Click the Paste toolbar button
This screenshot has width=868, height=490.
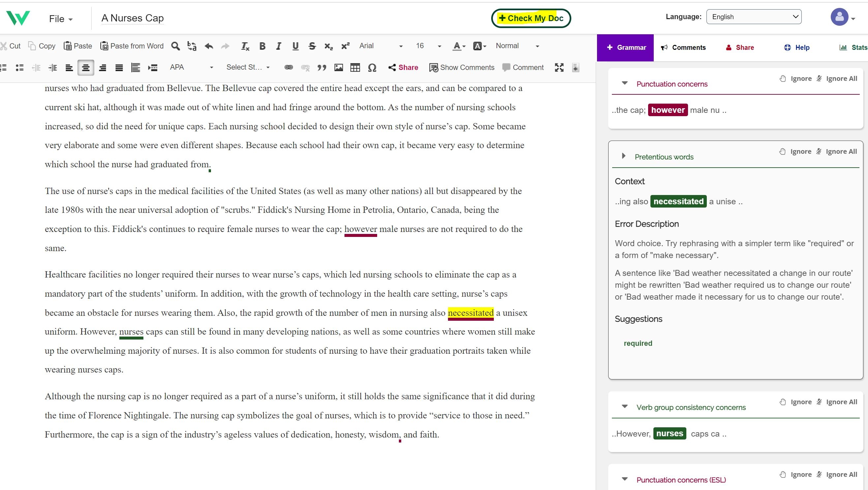78,46
